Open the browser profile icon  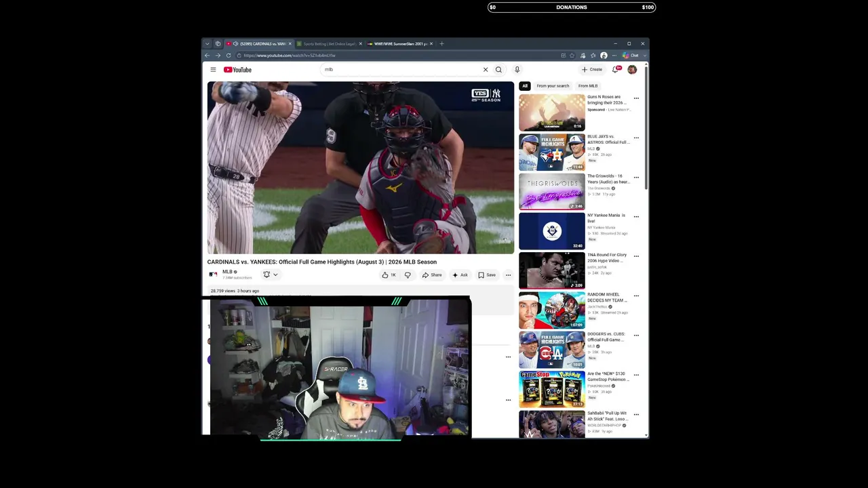click(604, 56)
